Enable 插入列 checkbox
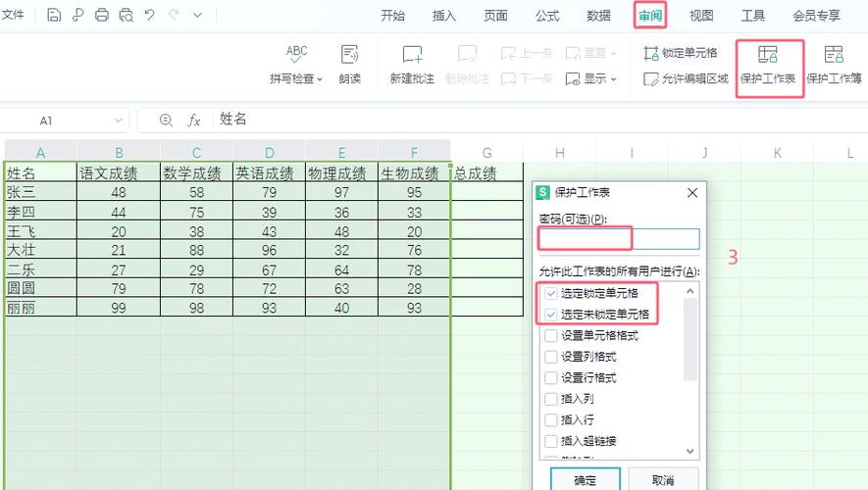The width and height of the screenshot is (868, 490). (x=551, y=399)
